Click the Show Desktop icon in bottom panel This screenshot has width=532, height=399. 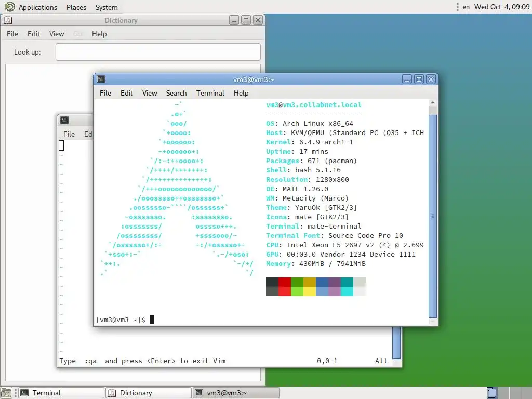[x=6, y=393]
